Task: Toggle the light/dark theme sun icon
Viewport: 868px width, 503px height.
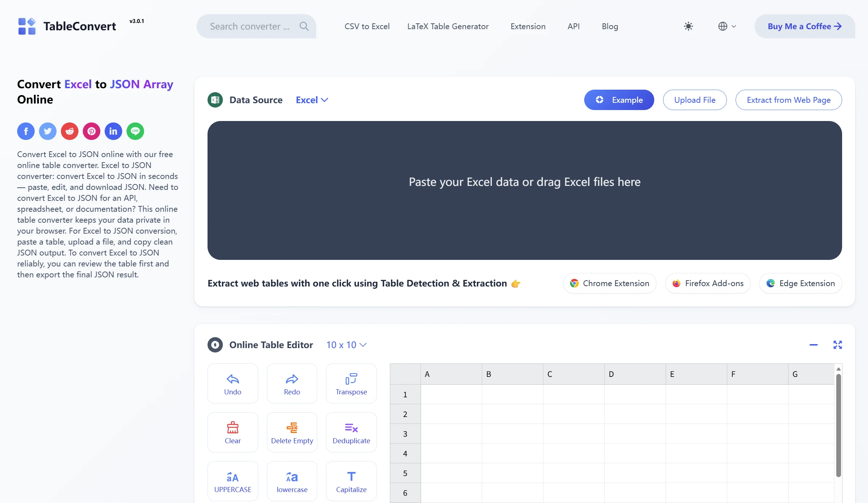Action: point(688,26)
